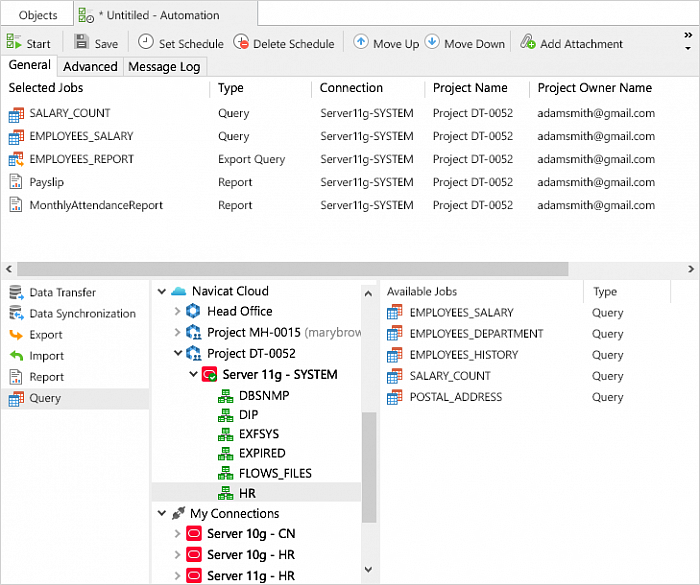This screenshot has height=585, width=700.
Task: Click the Data Transfer job type icon
Action: click(x=16, y=292)
